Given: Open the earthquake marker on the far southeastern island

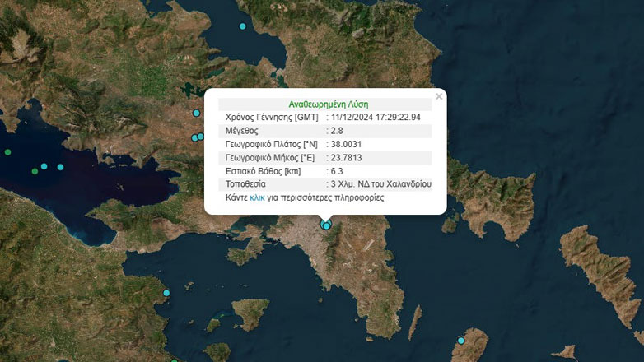Looking at the screenshot, I should (461, 341).
